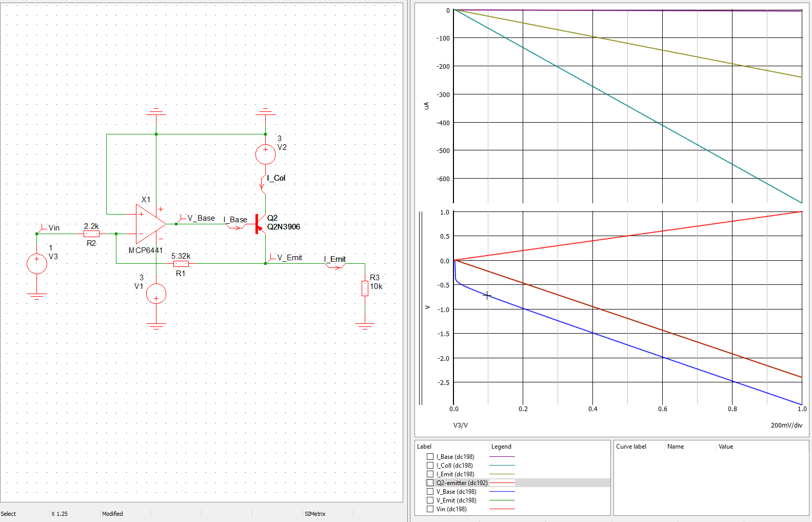Click the Q2-emitter red legend line
Viewport: 812px width, 522px height.
pos(502,483)
